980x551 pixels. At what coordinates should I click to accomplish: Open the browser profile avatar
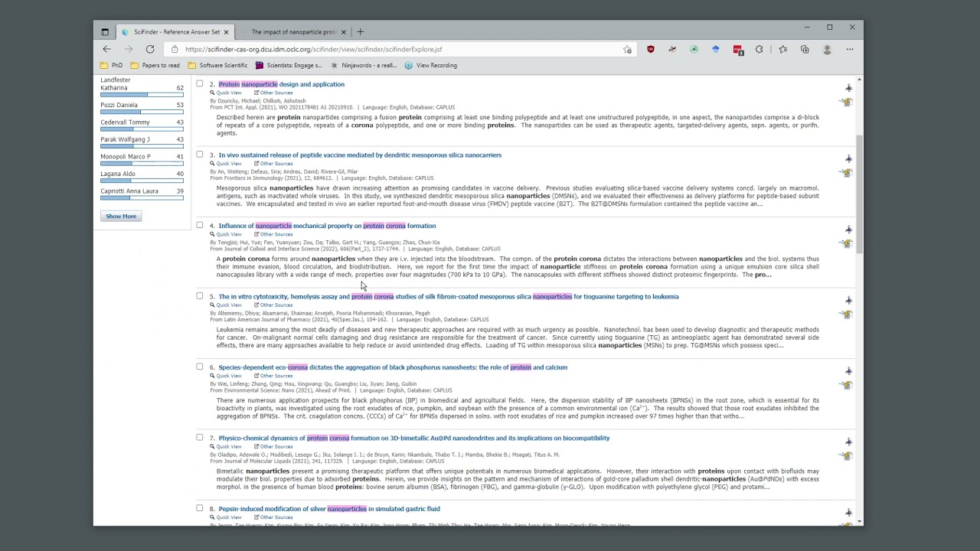[827, 49]
